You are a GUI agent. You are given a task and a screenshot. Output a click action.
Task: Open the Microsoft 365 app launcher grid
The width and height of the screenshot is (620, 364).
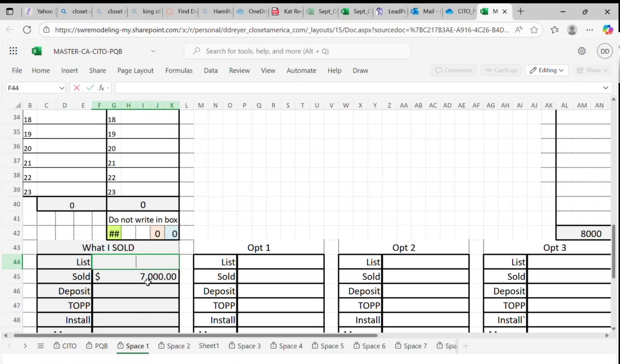coord(13,51)
